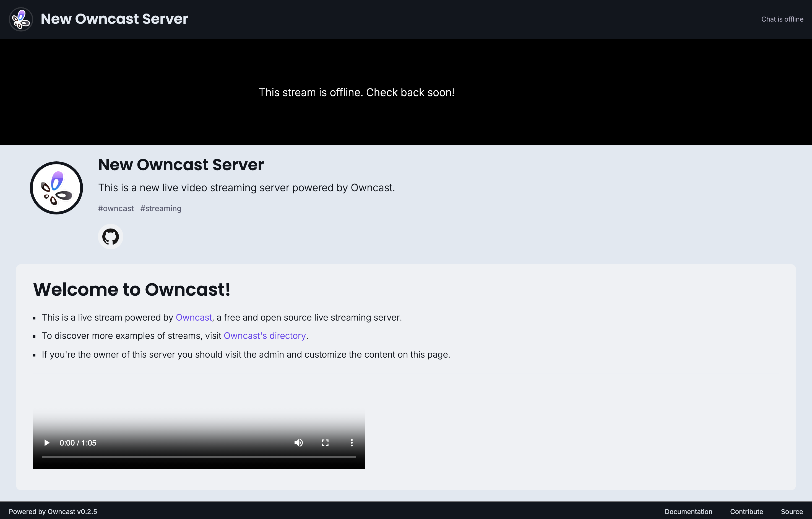
Task: Play the embedded video
Action: (x=47, y=442)
